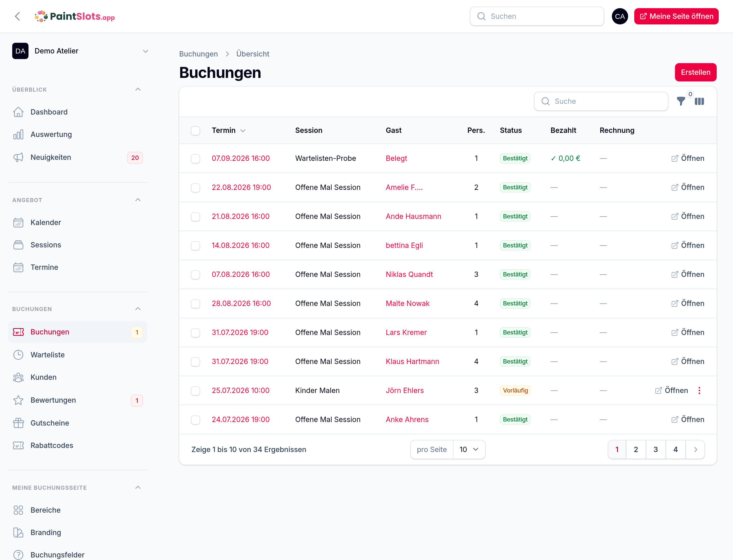Click the Kunden people icon
Screen dimensions: 733x560
[18, 377]
